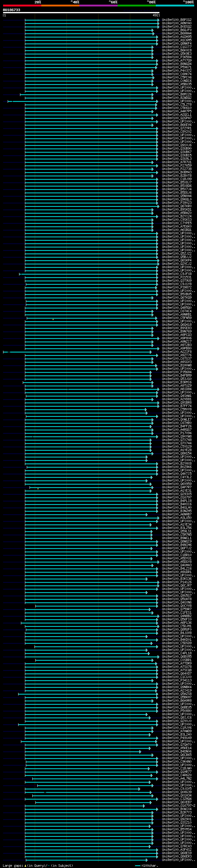Select hit label UniRef100_A5BU35
Image resolution: width=197 pixels, height=868 pixels.
pyautogui.click(x=177, y=84)
